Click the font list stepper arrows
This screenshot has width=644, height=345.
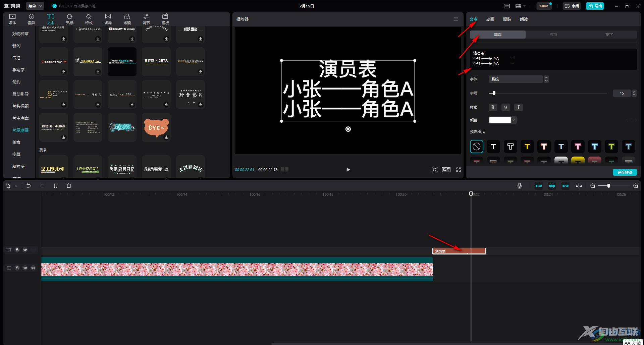pos(546,79)
